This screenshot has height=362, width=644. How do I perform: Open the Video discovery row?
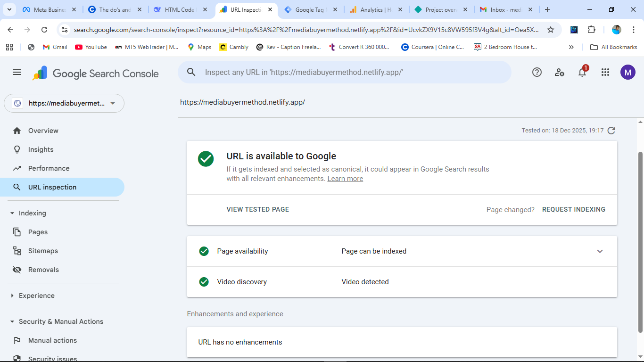[x=402, y=282]
